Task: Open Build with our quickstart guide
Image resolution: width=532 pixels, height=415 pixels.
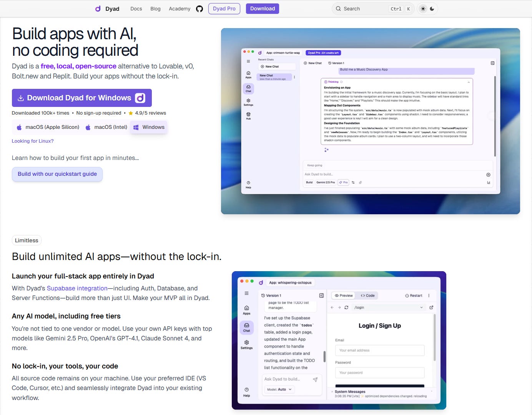Action: 57,174
